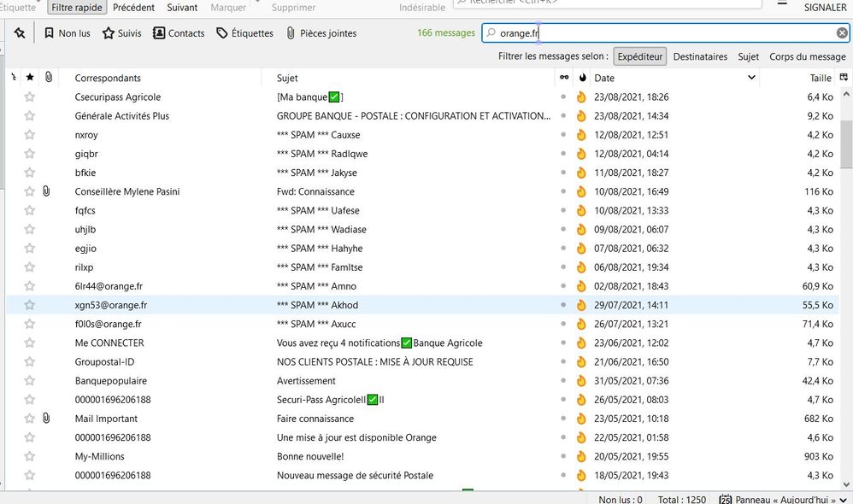Click the read status glasses column header
Viewport: 853px width, 504px height.
[563, 78]
